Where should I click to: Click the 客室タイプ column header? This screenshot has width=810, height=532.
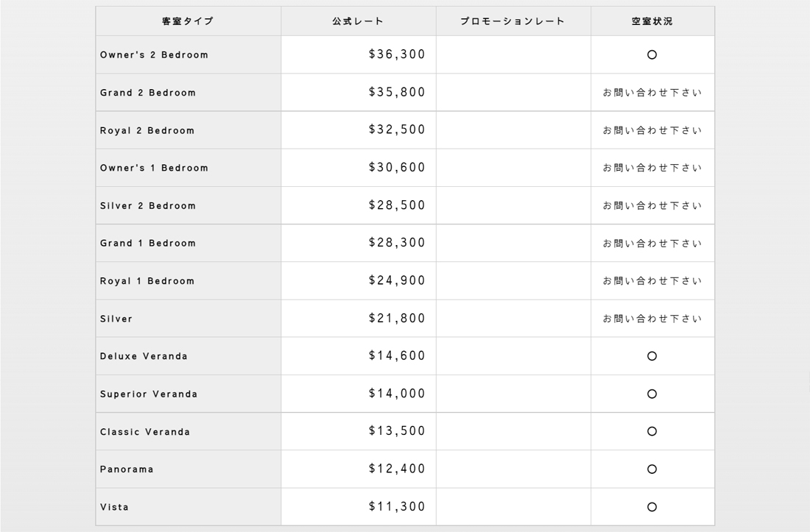coord(188,21)
